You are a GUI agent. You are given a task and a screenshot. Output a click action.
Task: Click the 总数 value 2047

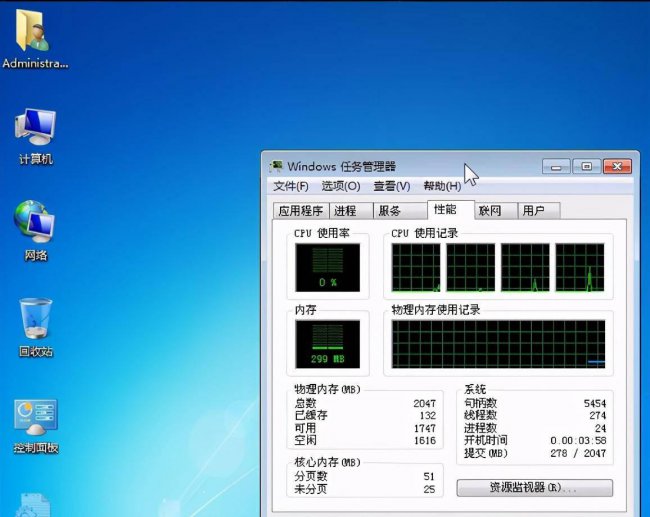(x=424, y=403)
